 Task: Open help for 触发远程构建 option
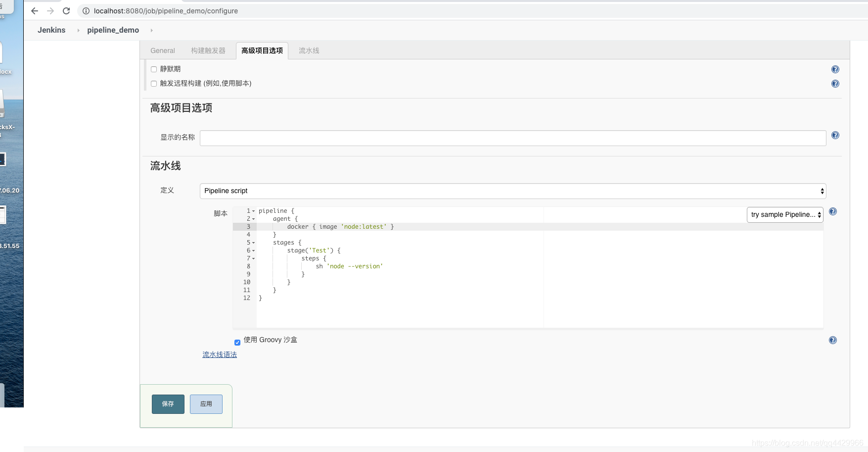coord(835,84)
